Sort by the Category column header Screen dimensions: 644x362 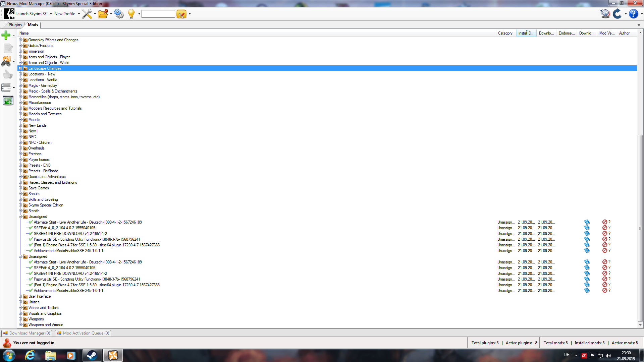coord(505,33)
